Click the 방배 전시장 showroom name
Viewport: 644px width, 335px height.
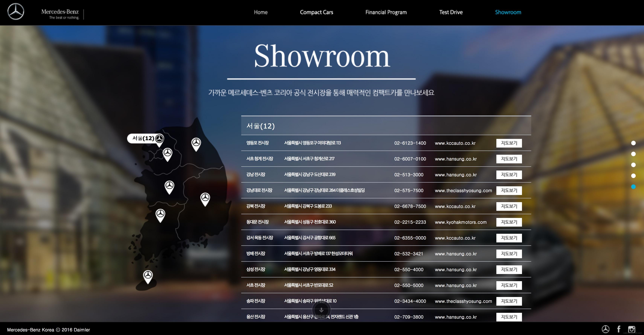pyautogui.click(x=256, y=253)
